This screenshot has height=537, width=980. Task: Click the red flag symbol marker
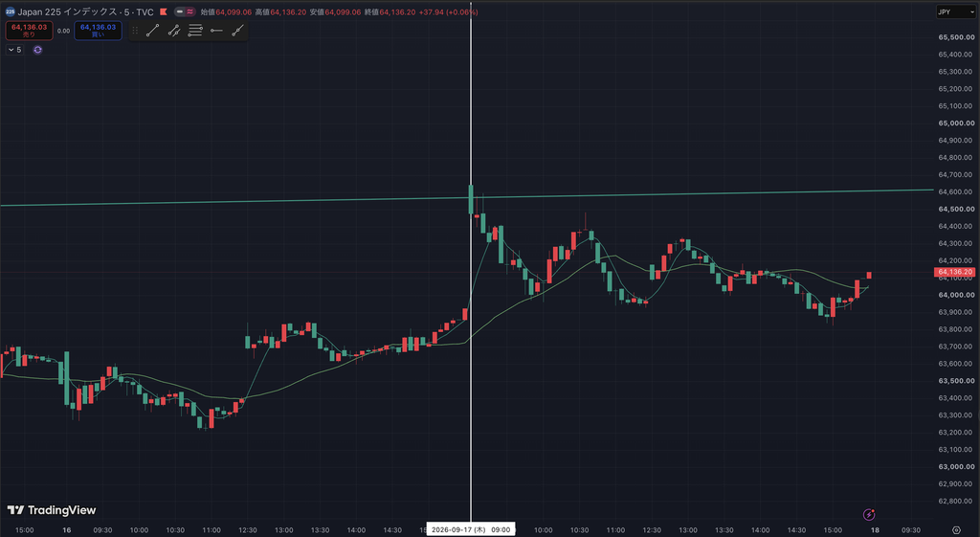tap(163, 11)
